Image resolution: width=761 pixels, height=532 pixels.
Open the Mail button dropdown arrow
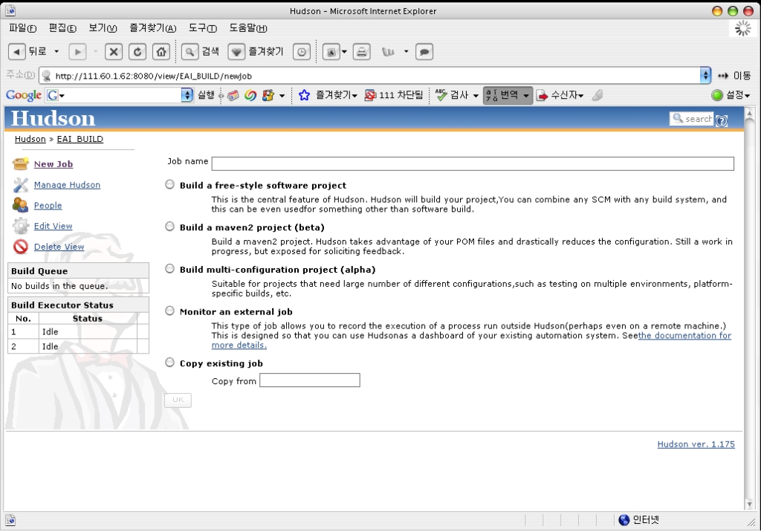coord(344,51)
